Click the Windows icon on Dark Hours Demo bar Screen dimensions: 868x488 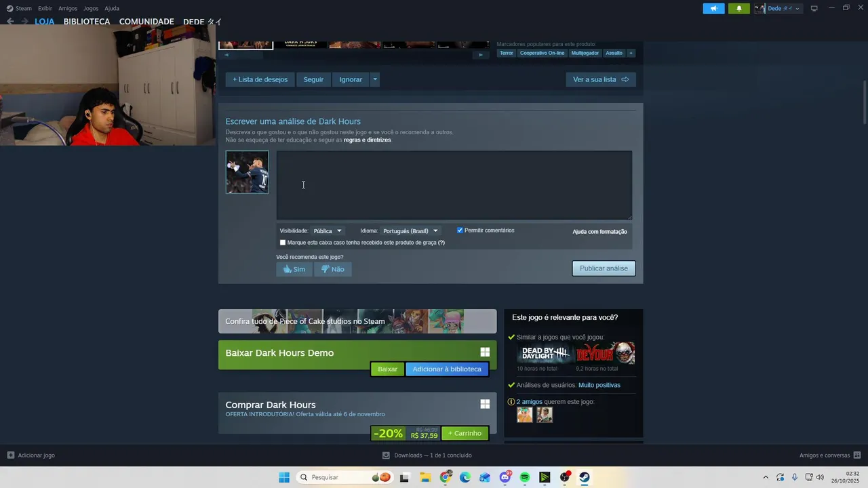485,352
